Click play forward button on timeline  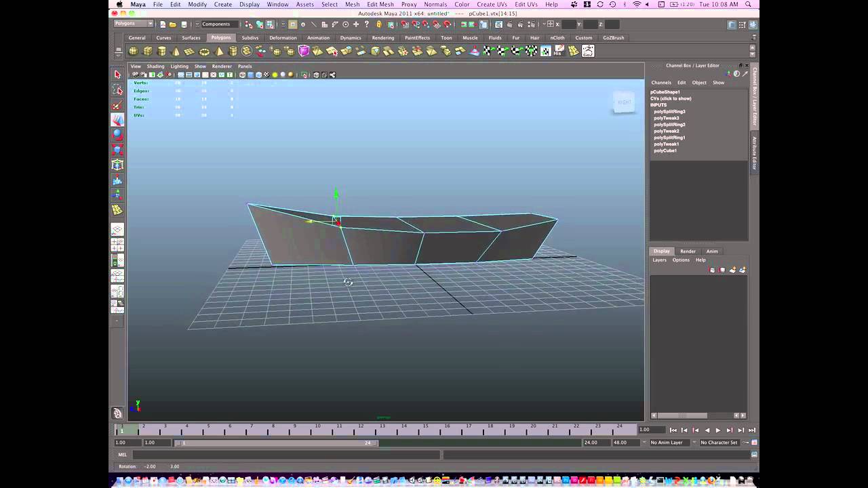718,430
